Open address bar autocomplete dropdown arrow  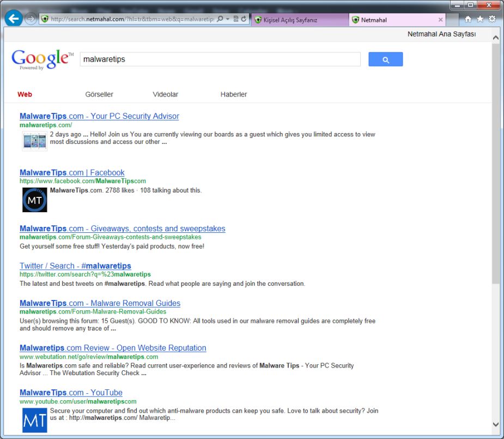pos(228,19)
